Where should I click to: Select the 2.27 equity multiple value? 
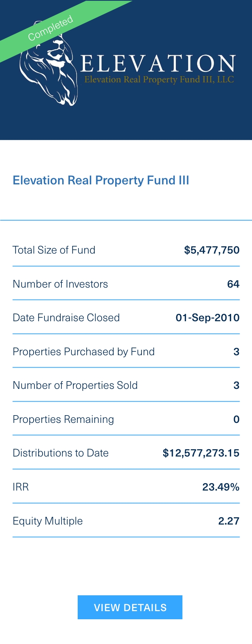[x=229, y=521]
